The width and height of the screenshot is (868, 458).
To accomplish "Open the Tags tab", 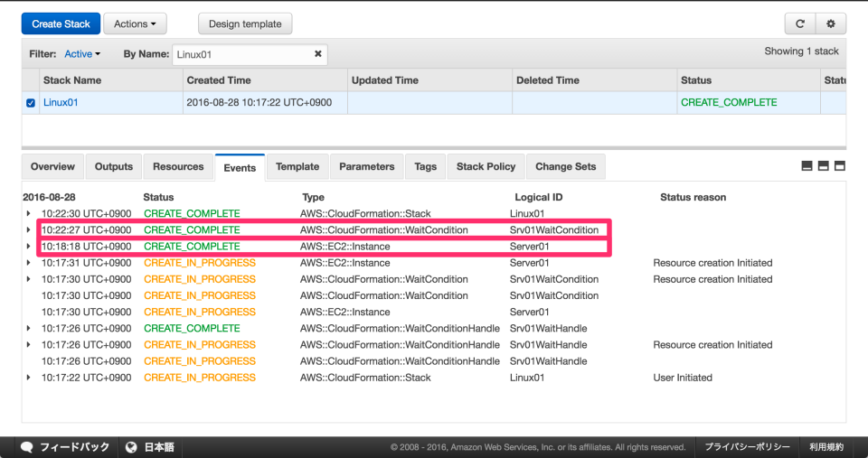I will point(425,166).
